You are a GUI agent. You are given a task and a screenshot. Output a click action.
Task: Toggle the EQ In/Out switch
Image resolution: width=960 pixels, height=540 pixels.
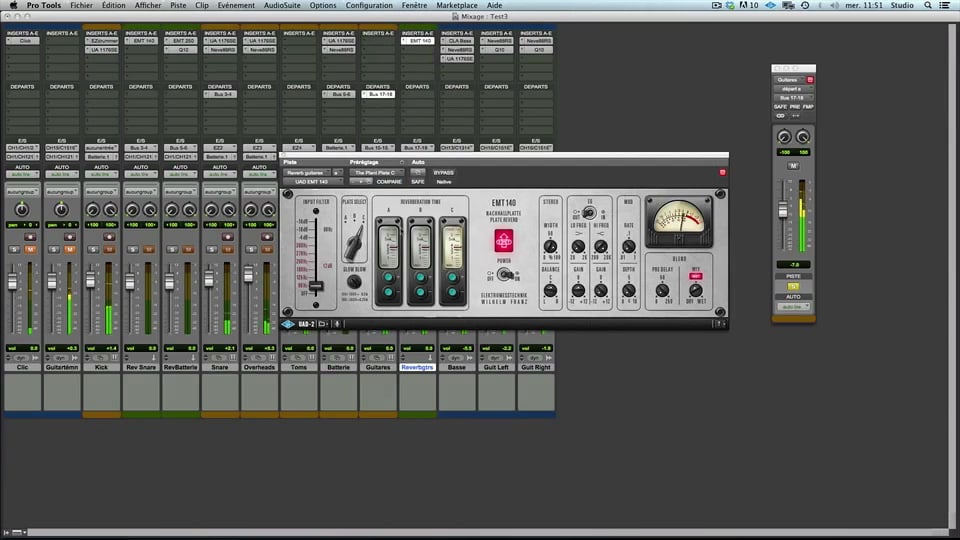589,212
